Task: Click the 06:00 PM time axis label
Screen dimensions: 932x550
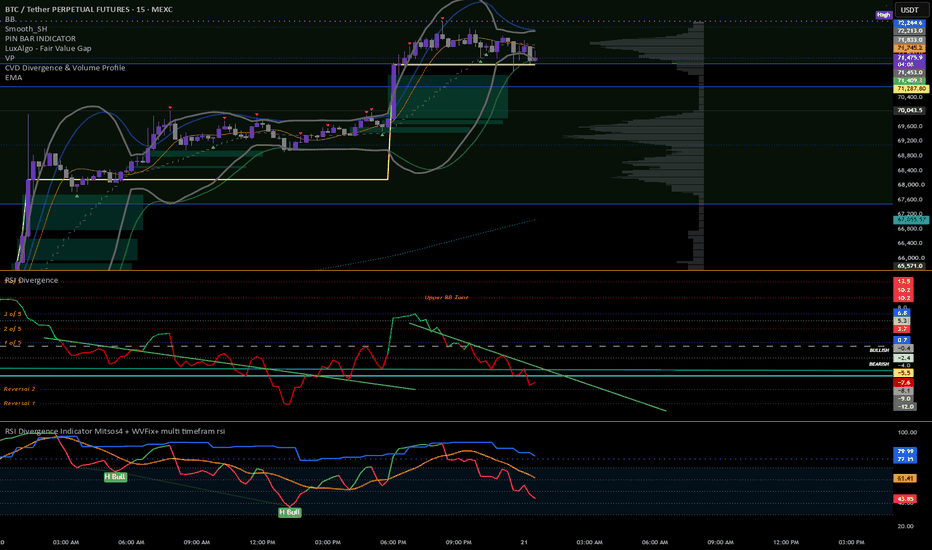Action: click(393, 542)
